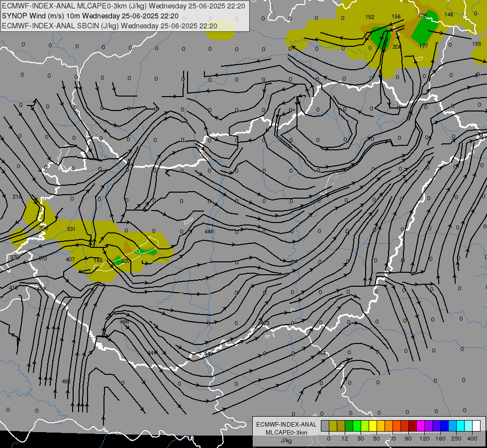
Task: Click the legend tick label 120
Action: (425, 439)
